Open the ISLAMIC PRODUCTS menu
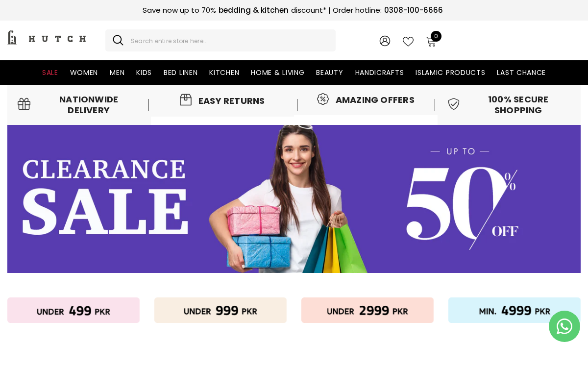 [x=450, y=73]
